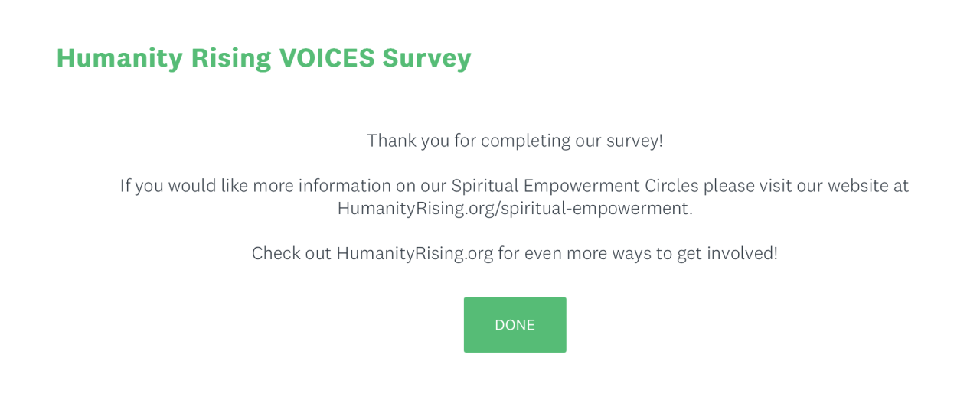Click the words our survey! after completing
Image resolution: width=980 pixels, height=416 pixels.
tap(619, 141)
